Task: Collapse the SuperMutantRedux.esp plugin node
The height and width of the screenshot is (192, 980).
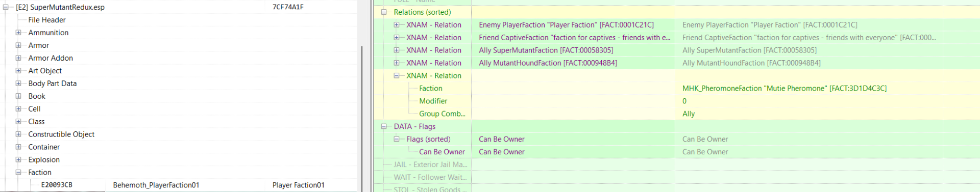Action: (x=6, y=7)
